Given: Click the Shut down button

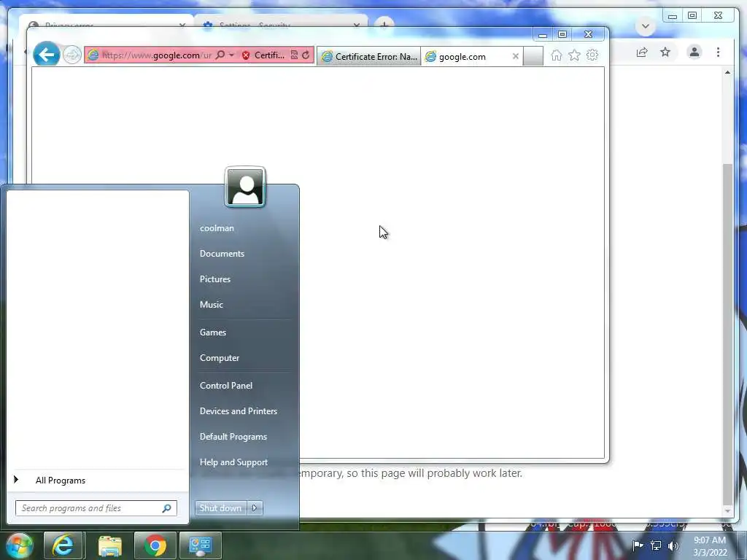Looking at the screenshot, I should point(220,508).
